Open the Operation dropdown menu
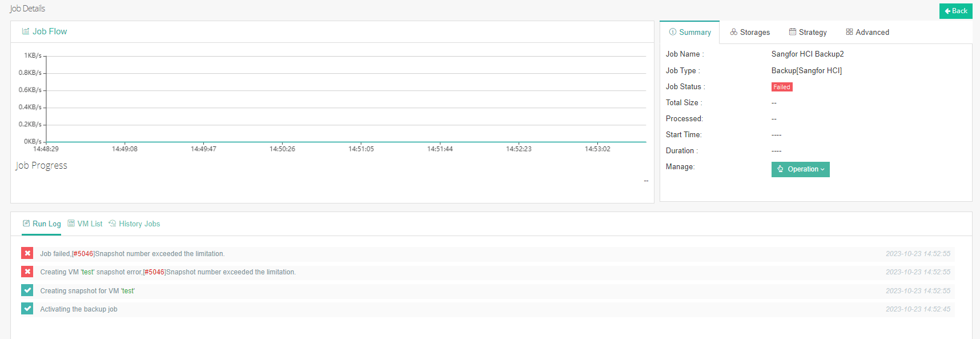 click(801, 169)
